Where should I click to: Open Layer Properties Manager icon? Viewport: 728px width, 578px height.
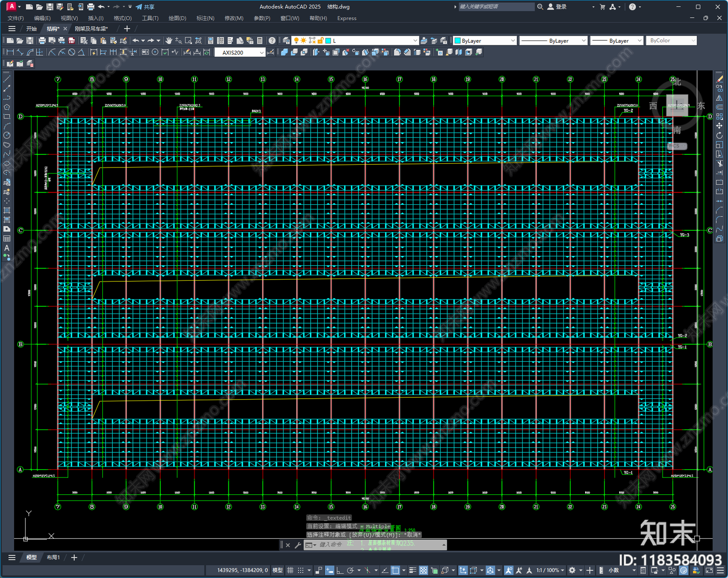286,41
